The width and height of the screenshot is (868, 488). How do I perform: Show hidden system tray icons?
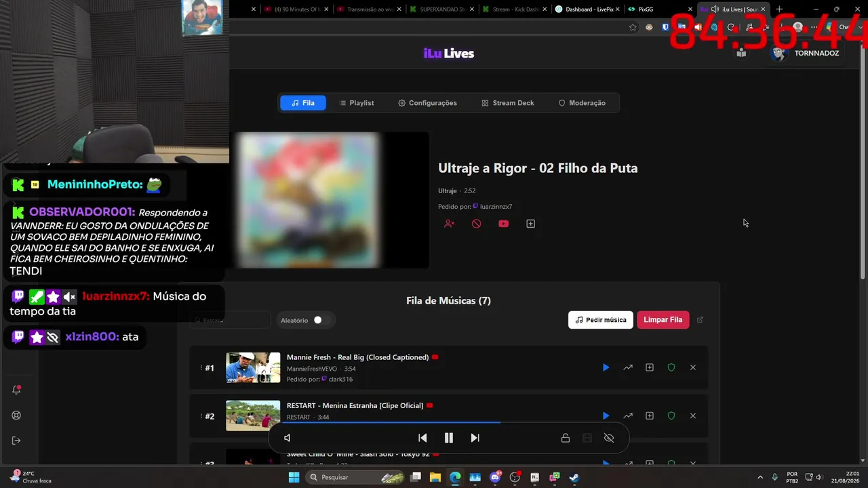(759, 477)
